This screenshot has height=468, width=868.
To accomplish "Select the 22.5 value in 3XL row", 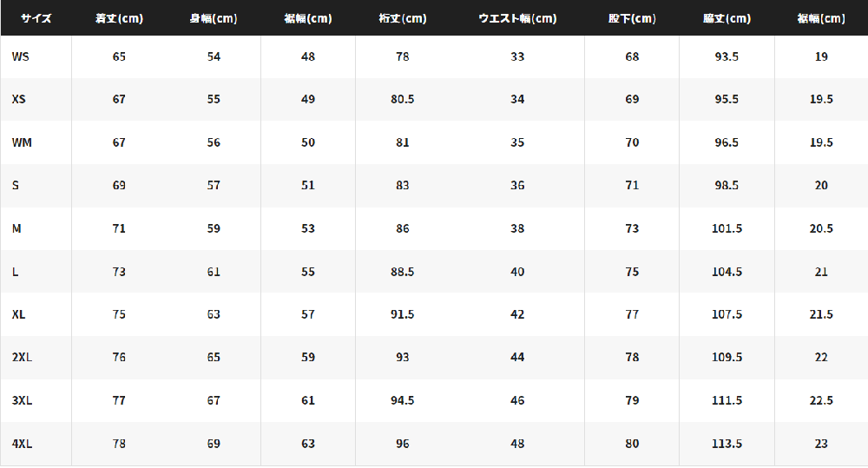I will click(821, 400).
